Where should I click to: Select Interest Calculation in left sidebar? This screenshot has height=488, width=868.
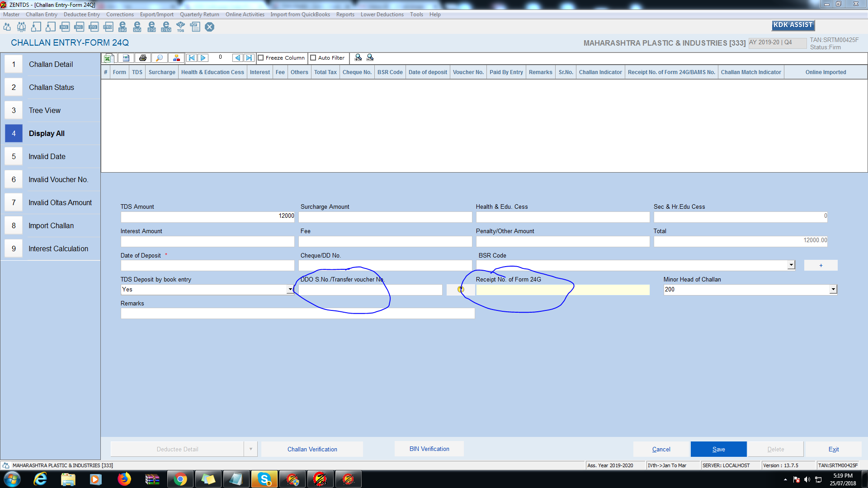(58, 249)
